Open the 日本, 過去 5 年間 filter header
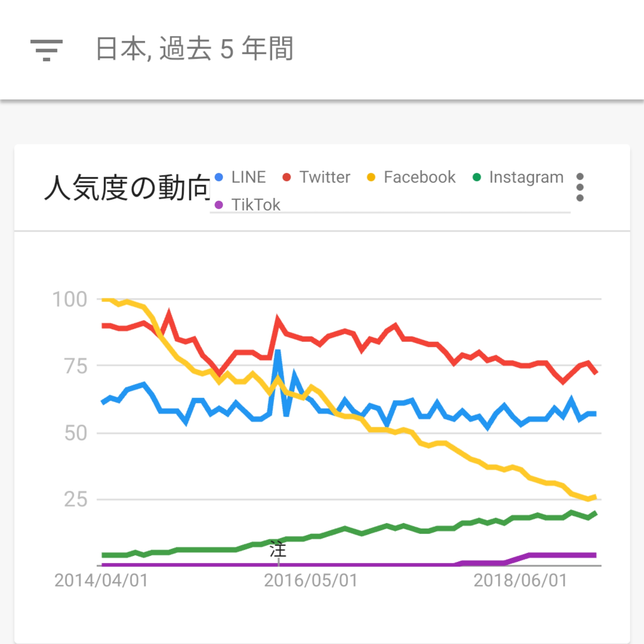644x644 pixels. (x=195, y=49)
